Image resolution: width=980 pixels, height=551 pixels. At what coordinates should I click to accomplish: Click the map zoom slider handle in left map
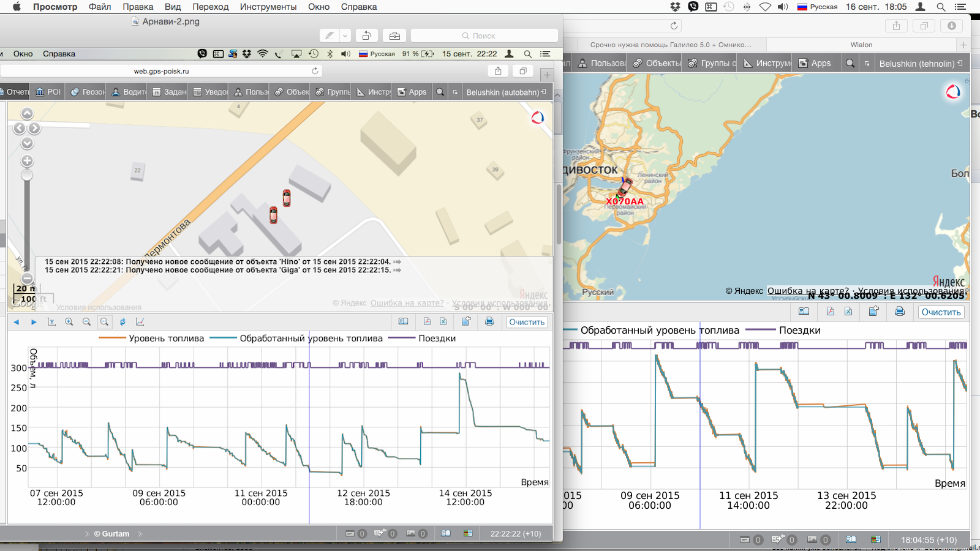(27, 175)
